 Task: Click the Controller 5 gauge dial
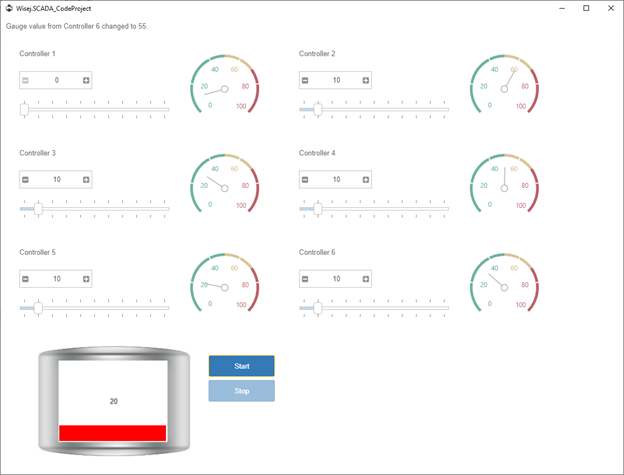coord(225,283)
